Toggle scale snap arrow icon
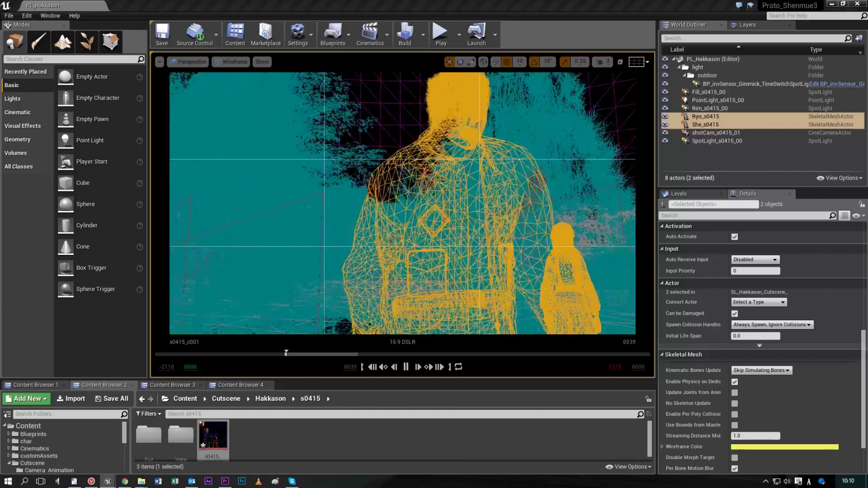The height and width of the screenshot is (488, 868). pyautogui.click(x=565, y=62)
